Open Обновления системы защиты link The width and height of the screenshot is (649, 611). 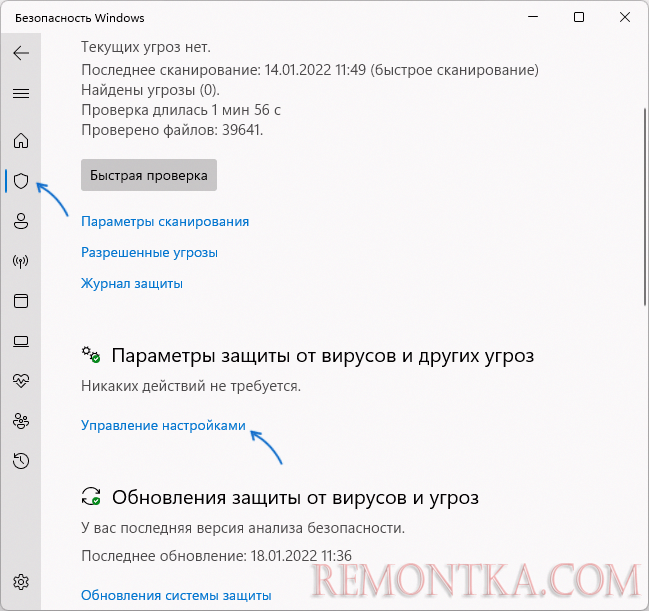coord(176,595)
